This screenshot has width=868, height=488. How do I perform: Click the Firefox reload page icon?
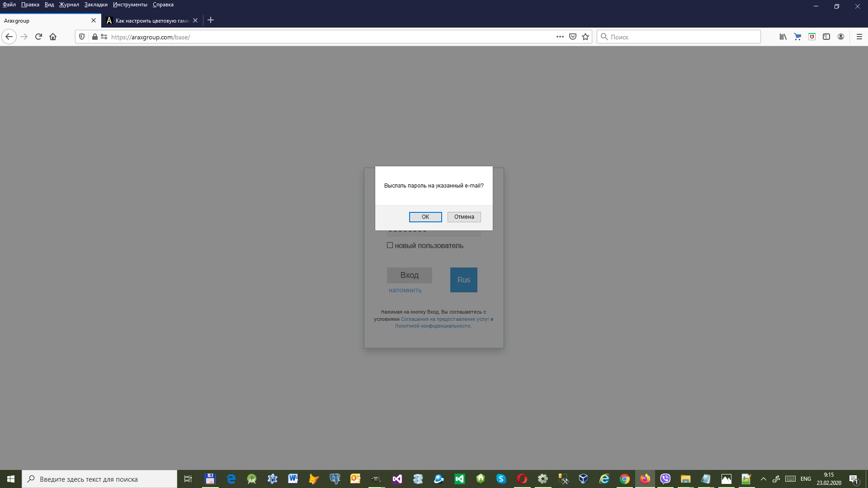(38, 37)
